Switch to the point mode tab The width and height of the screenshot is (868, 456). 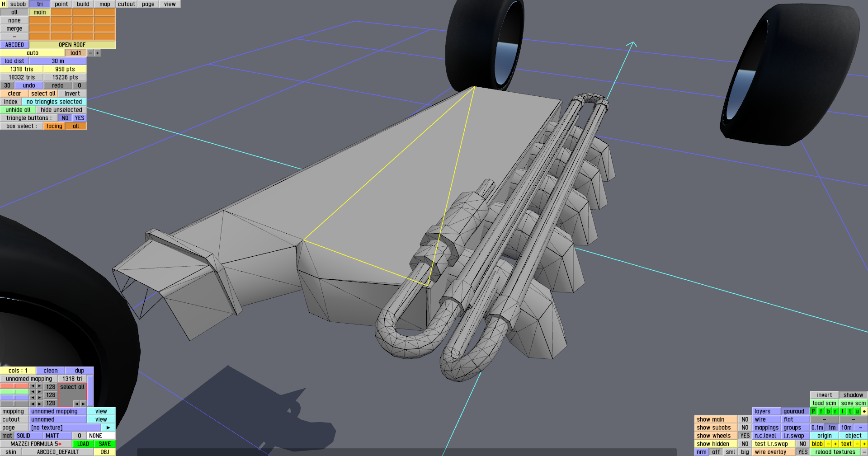pos(61,4)
